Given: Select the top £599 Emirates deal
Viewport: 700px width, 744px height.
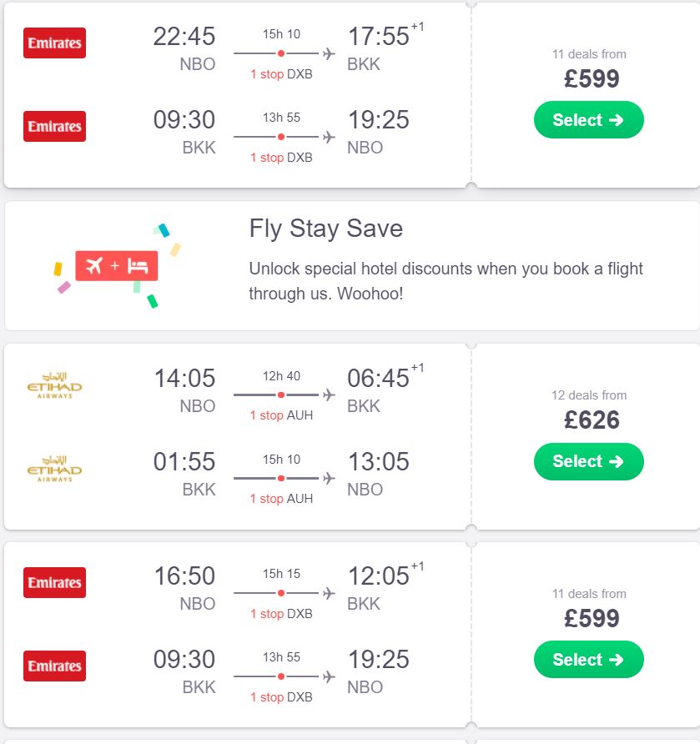Looking at the screenshot, I should 588,119.
